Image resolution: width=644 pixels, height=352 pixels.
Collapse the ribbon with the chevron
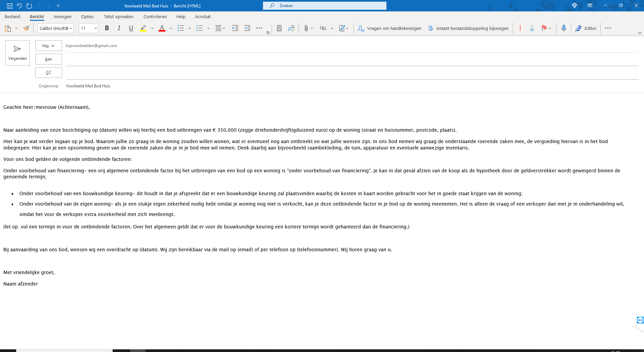pyautogui.click(x=640, y=33)
